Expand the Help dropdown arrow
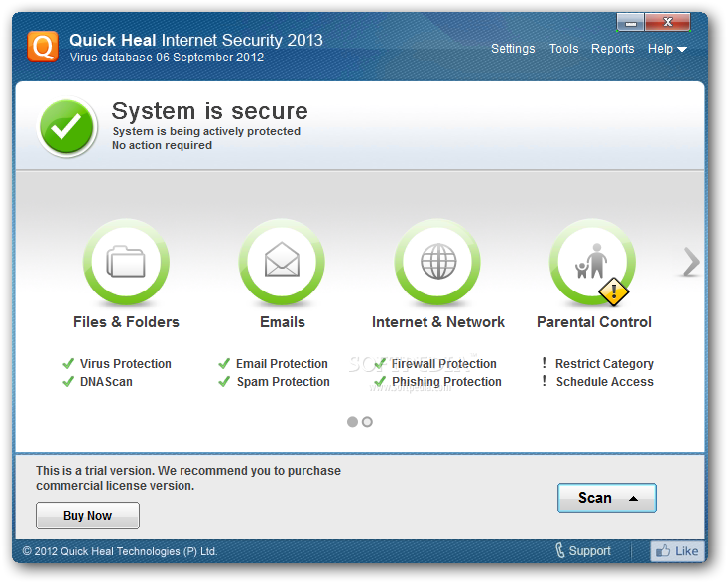The width and height of the screenshot is (728, 583). pos(682,50)
